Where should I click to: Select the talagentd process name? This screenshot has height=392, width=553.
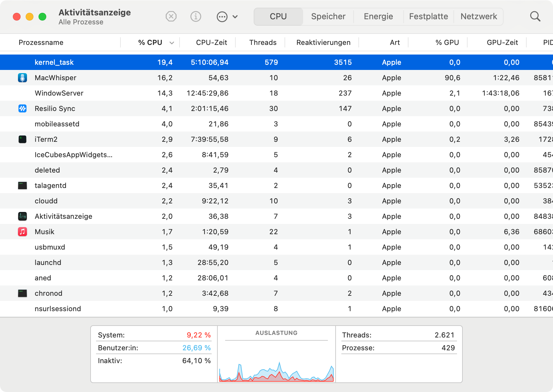click(50, 185)
